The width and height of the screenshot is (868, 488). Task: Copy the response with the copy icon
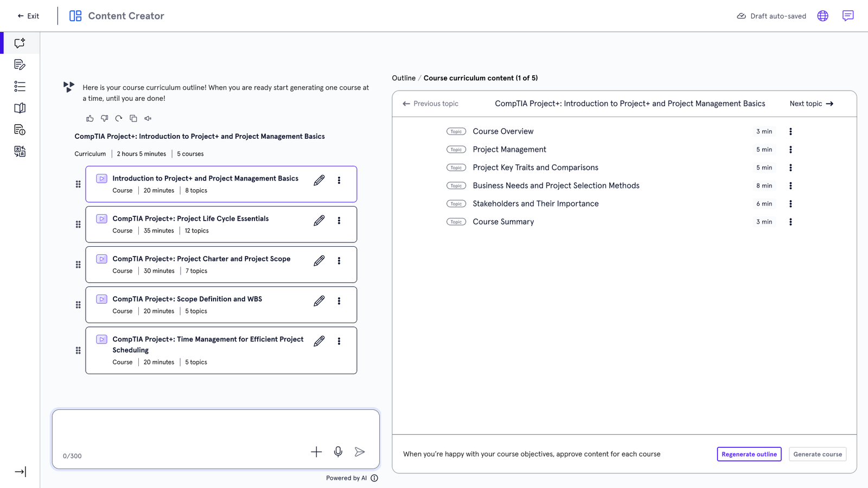(133, 118)
